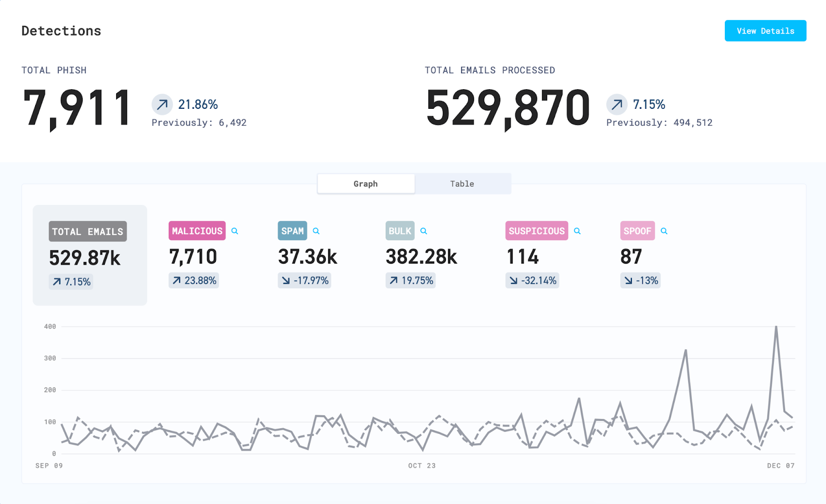Select the Suspicious category tag

point(536,231)
